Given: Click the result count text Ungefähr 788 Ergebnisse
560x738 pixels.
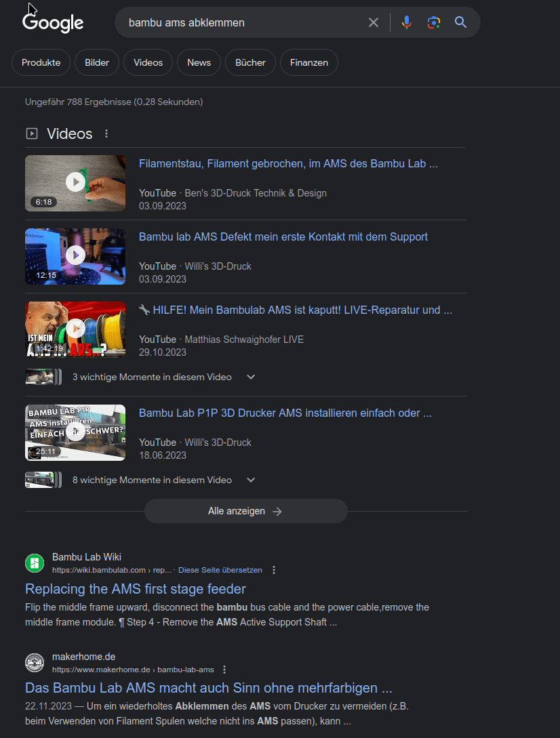Looking at the screenshot, I should click(114, 102).
